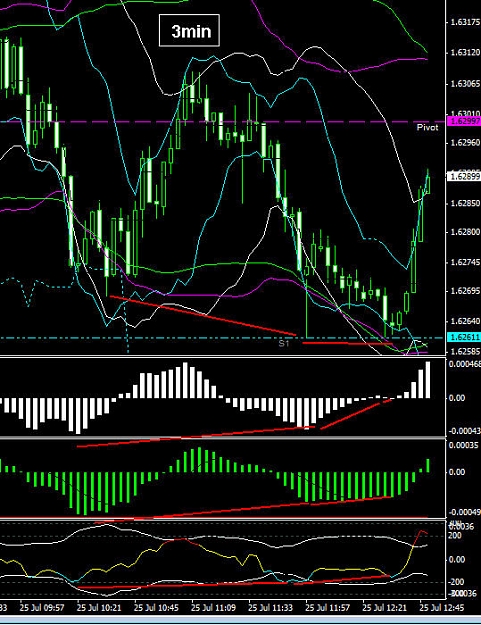The height and width of the screenshot is (625, 481).
Task: Click the -200 oscillator scale value
Action: tap(457, 582)
